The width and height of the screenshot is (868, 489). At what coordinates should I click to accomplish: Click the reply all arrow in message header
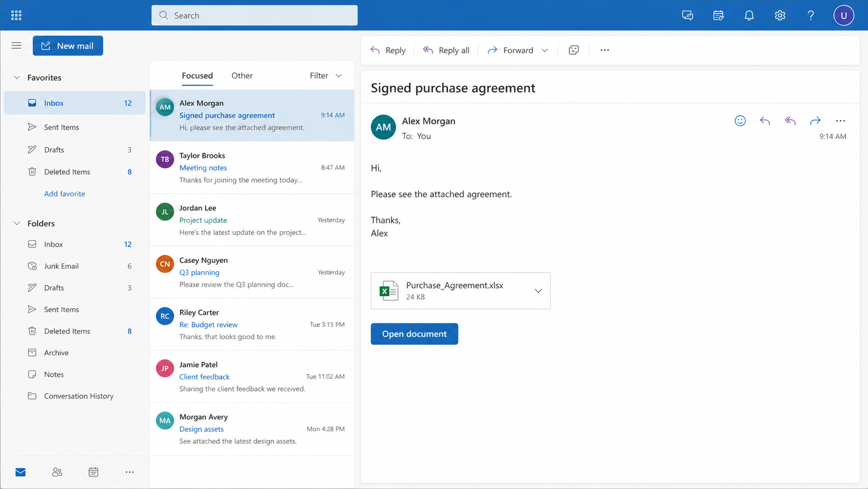coord(790,121)
